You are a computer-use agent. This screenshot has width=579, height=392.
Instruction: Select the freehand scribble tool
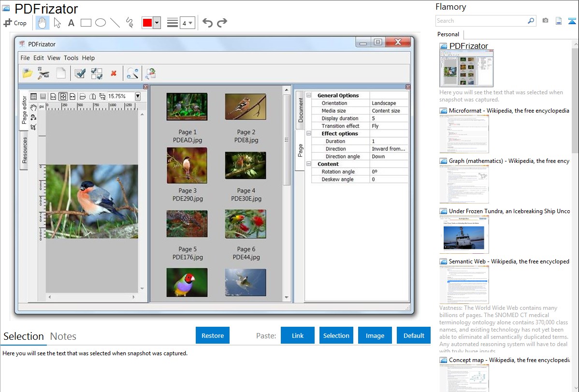(x=130, y=23)
